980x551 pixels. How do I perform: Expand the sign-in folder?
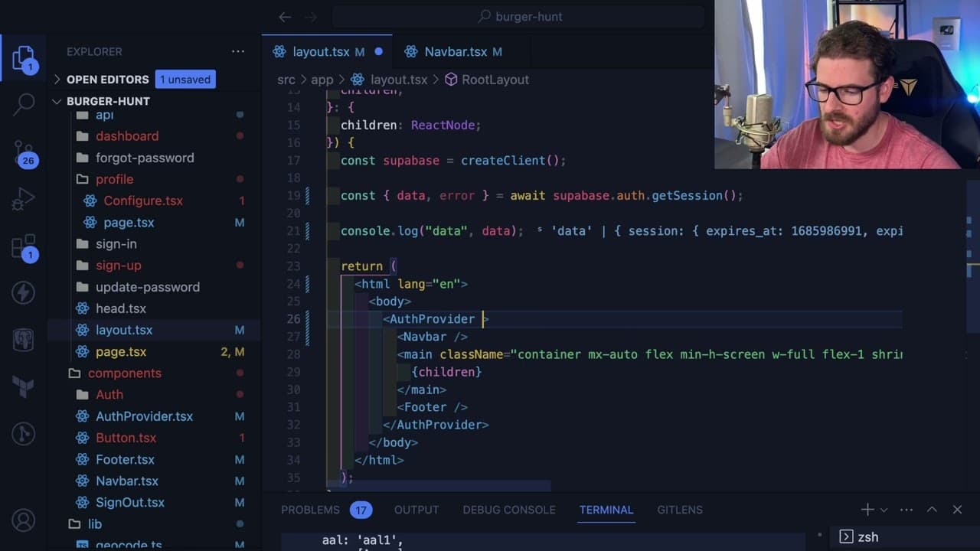116,243
